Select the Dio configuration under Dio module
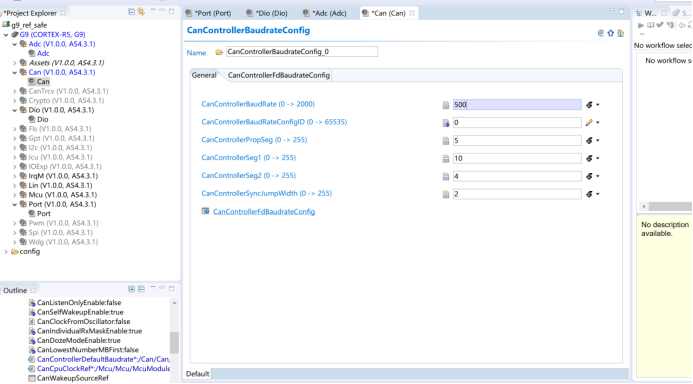 (x=42, y=120)
